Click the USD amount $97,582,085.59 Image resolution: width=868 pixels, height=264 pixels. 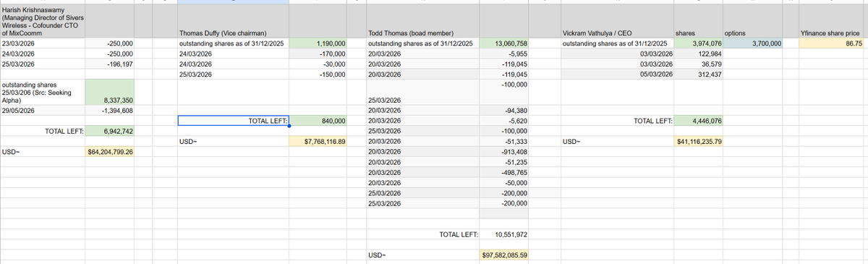(x=505, y=255)
